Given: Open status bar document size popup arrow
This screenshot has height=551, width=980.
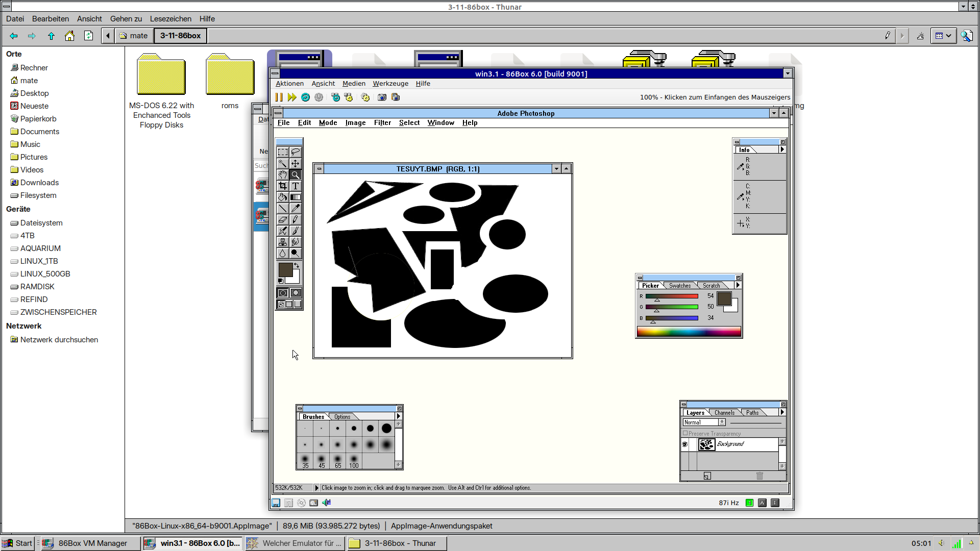Looking at the screenshot, I should 316,488.
